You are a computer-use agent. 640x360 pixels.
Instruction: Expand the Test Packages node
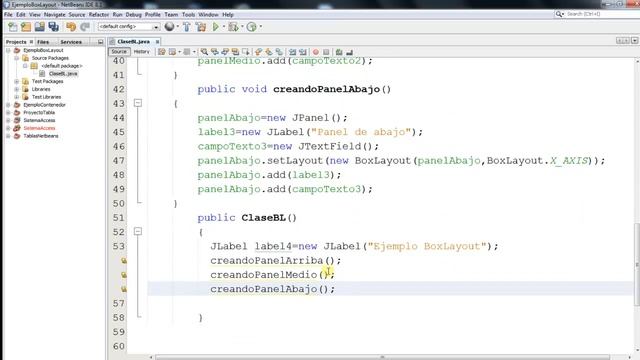tap(16, 81)
